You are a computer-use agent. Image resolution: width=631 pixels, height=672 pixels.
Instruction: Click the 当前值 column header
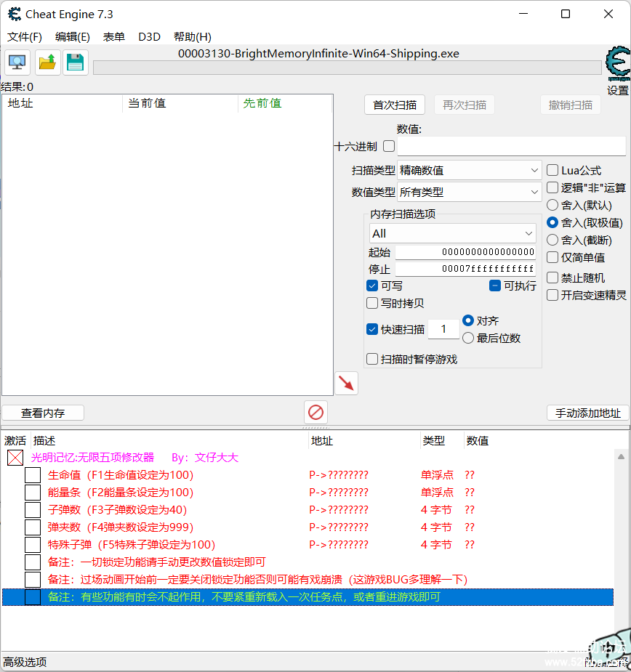click(x=180, y=103)
